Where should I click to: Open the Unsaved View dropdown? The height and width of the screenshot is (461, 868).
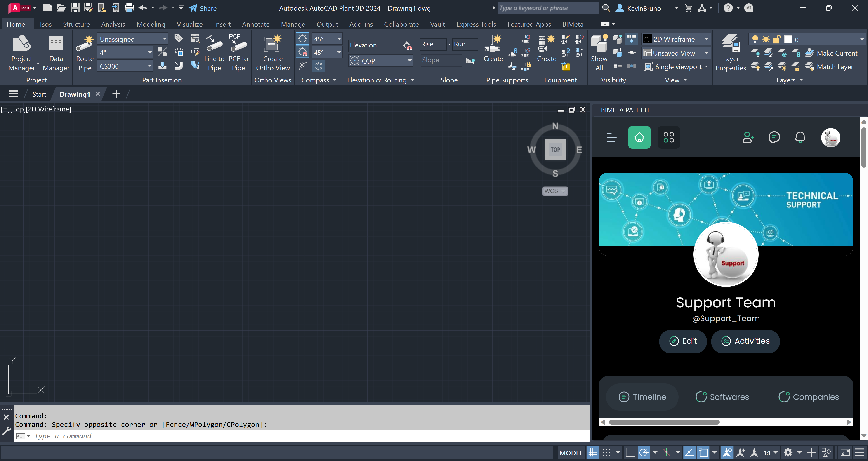pos(676,53)
